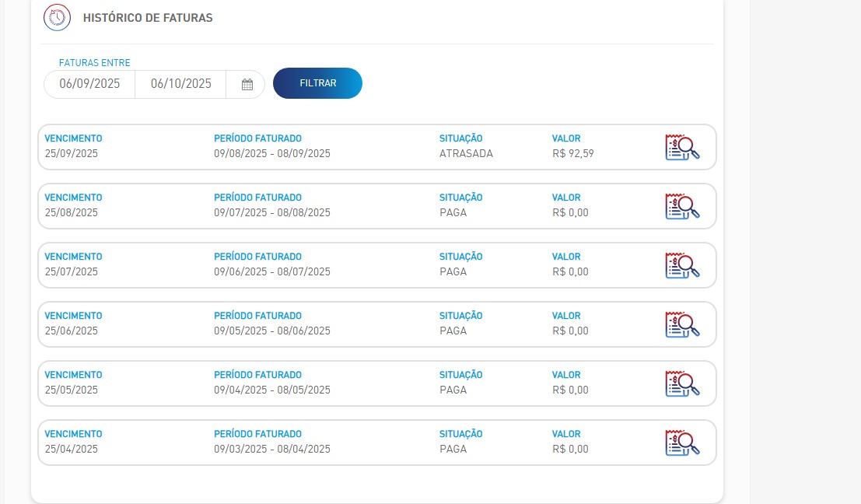Click the clock icon beside Histórico de Faturas
This screenshot has height=504, width=861.
tap(57, 17)
